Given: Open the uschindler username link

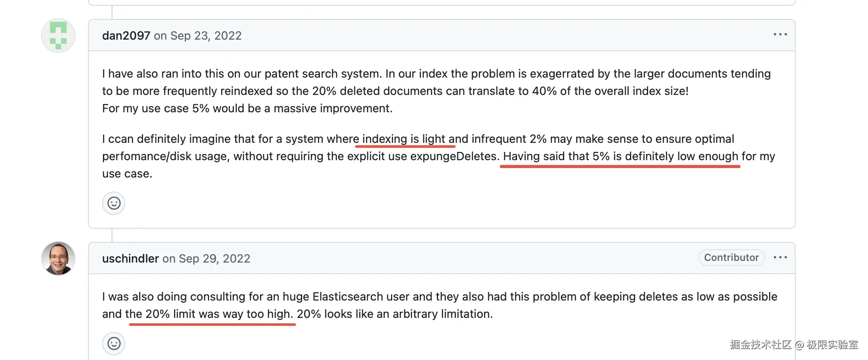Looking at the screenshot, I should point(130,258).
